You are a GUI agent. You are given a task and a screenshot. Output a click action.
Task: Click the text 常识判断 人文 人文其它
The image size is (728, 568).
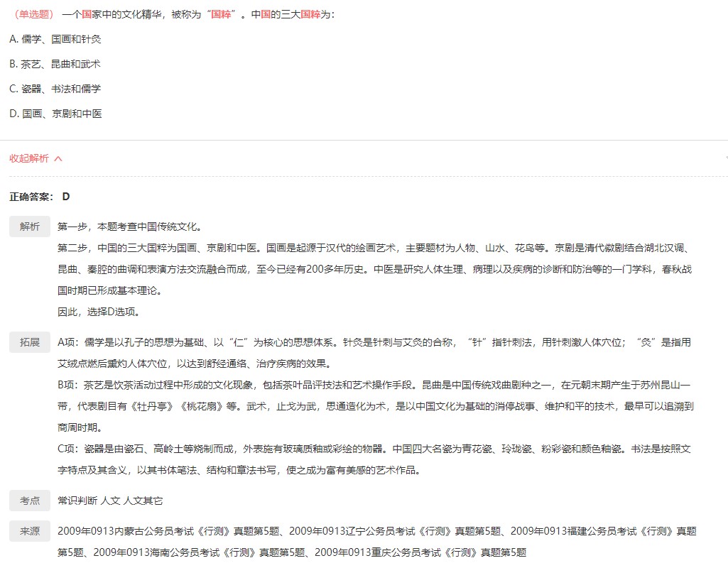coord(110,501)
